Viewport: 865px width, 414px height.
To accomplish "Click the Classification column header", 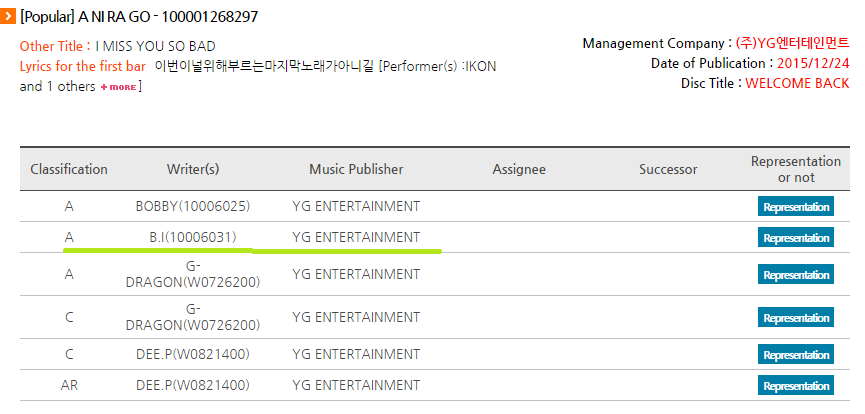I will coord(69,170).
